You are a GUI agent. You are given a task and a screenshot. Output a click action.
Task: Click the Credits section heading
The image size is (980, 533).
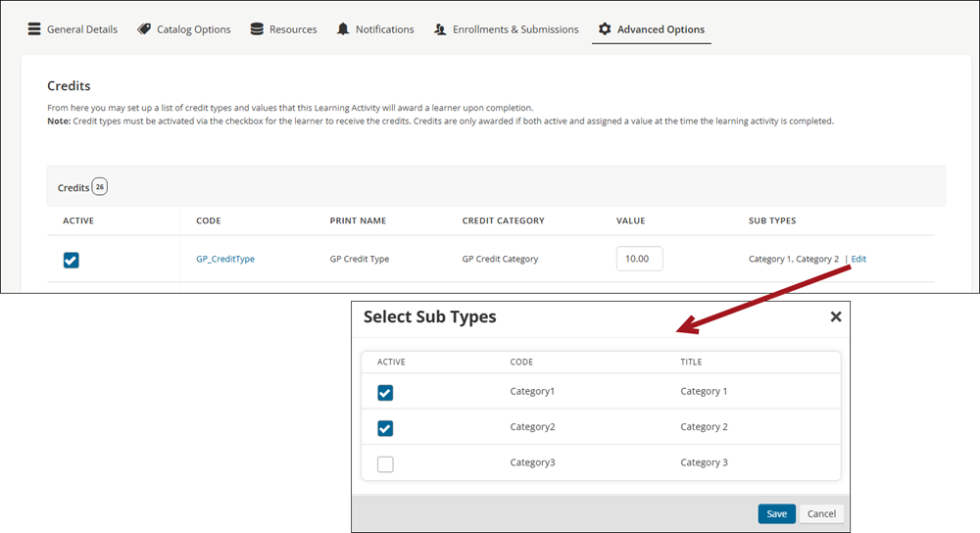pos(69,85)
